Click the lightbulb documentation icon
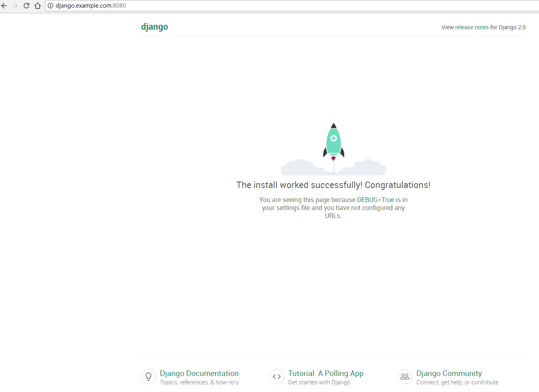The height and width of the screenshot is (392, 539). [x=148, y=377]
